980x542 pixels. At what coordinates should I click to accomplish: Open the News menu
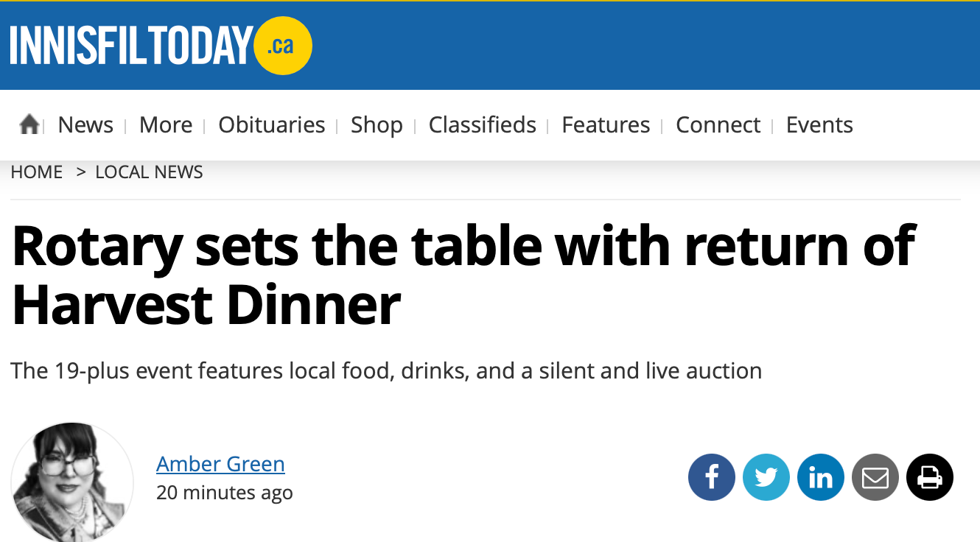coord(85,125)
